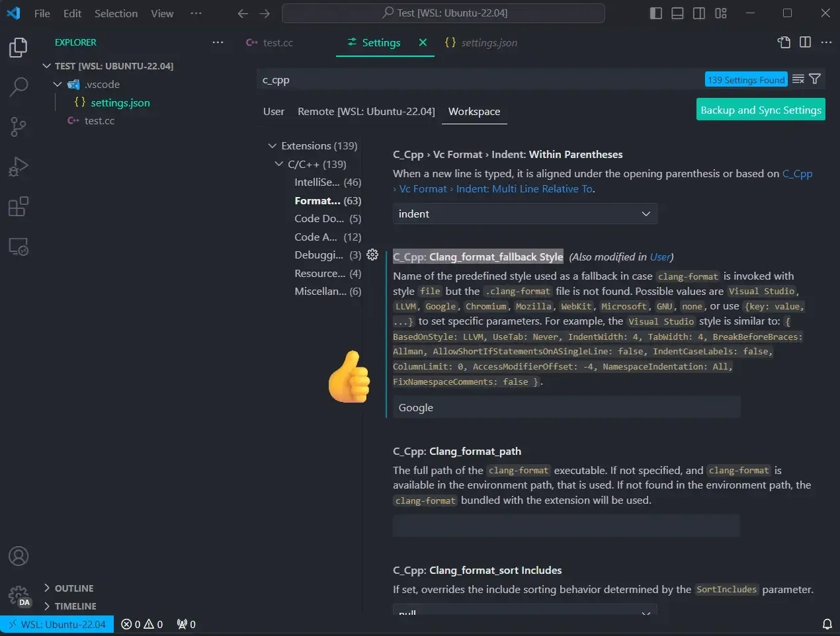Open the Remote Explorer view

click(19, 246)
